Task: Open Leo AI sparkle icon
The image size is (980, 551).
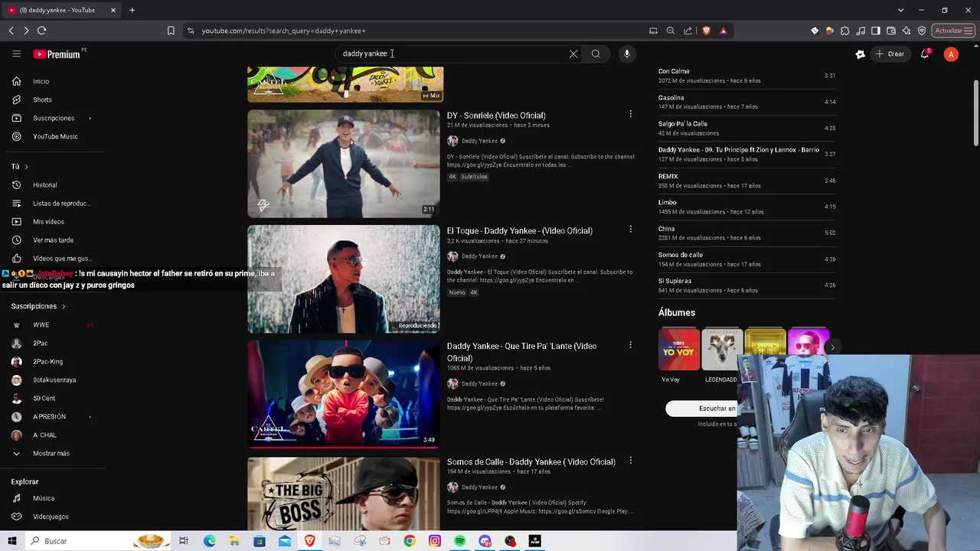Action: pyautogui.click(x=906, y=31)
